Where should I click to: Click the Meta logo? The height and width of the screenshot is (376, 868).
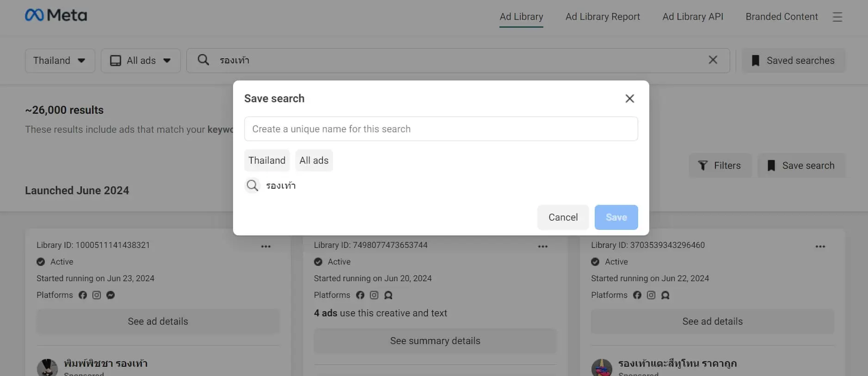point(56,15)
